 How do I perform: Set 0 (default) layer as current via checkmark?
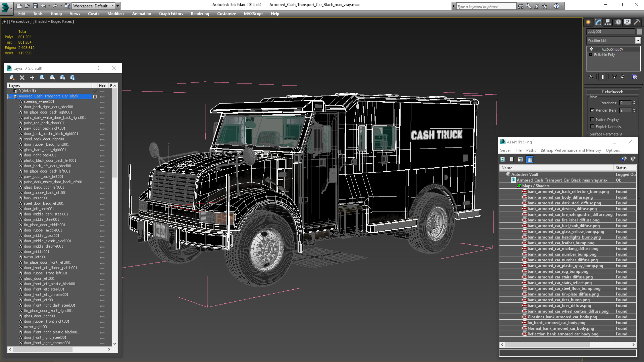(95, 91)
